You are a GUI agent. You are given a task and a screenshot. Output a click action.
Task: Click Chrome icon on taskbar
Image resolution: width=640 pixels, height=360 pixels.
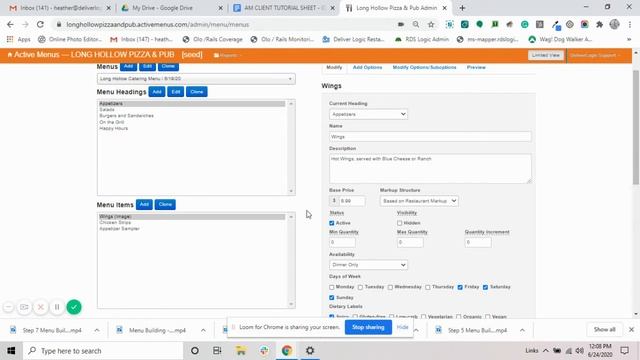pos(287,351)
